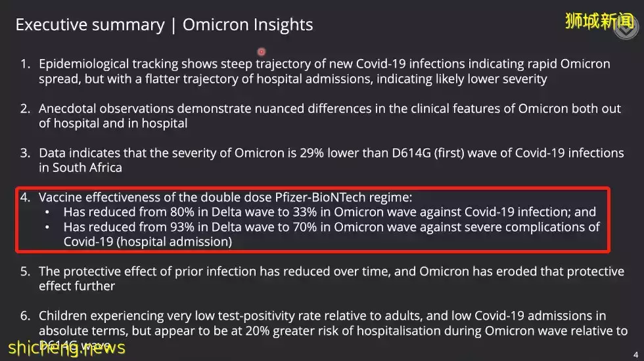Select the "Omicron Insights" heading text
644x361 pixels.
(x=248, y=25)
